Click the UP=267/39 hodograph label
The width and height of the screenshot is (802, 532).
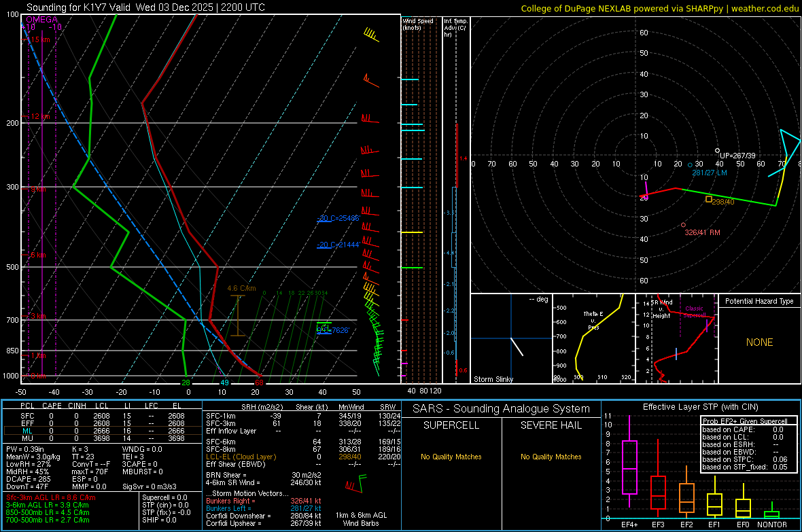737,156
